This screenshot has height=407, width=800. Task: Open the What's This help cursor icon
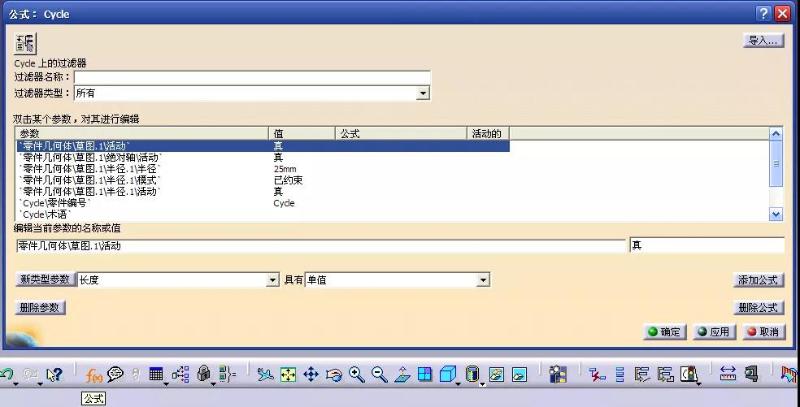(x=54, y=374)
